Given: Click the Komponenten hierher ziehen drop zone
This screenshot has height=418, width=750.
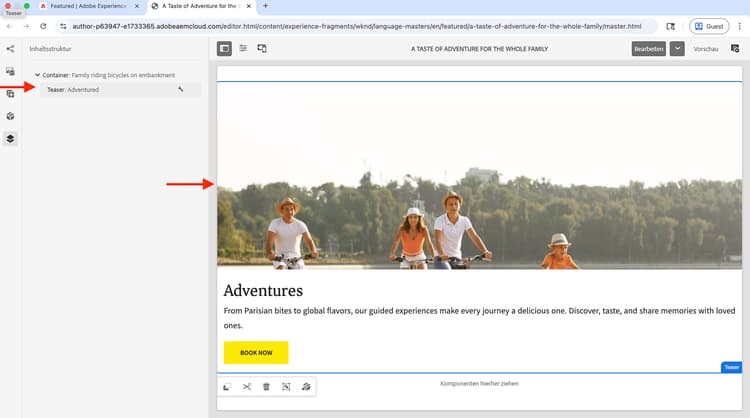Looking at the screenshot, I should [x=479, y=384].
